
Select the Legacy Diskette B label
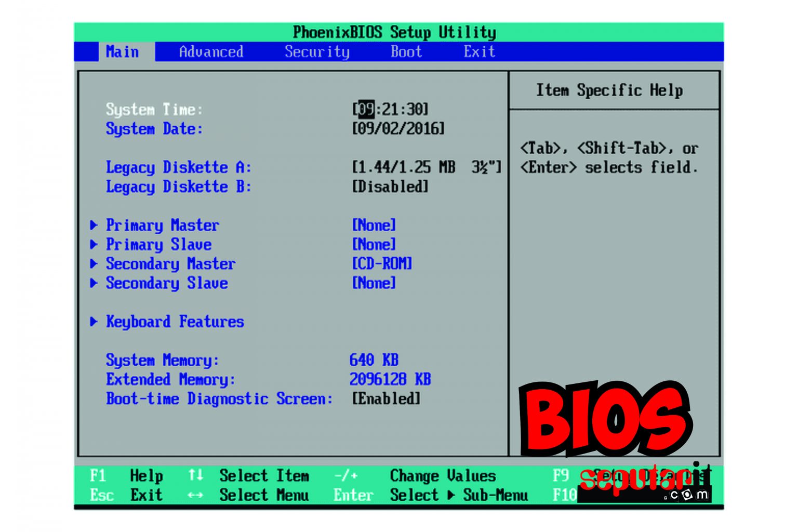179,187
